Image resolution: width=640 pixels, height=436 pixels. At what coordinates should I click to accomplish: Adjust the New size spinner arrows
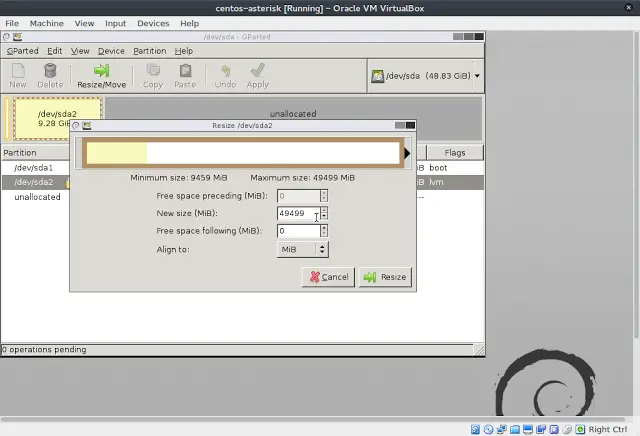tap(324, 213)
